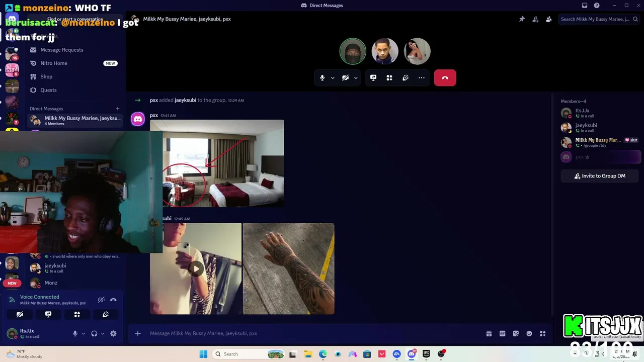Open User Settings gear icon

113,333
